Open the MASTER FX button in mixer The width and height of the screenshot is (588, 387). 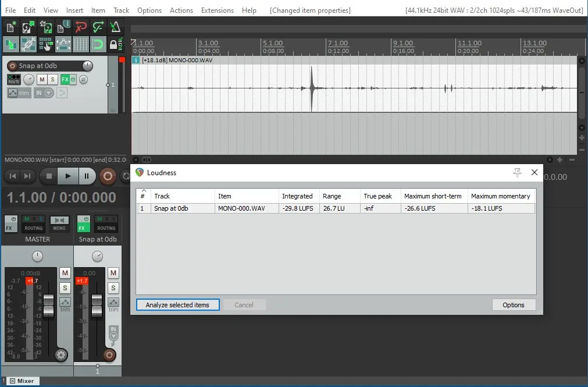[11, 223]
